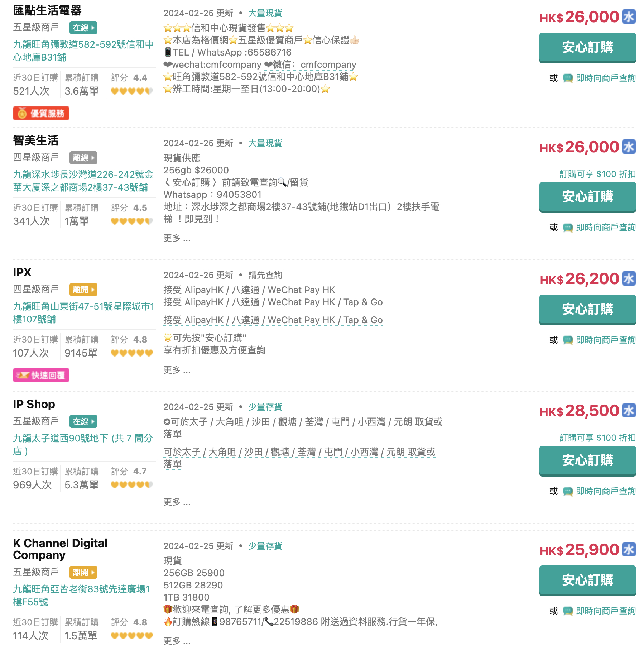Open the K Channel Digital Company merchant name

60,549
